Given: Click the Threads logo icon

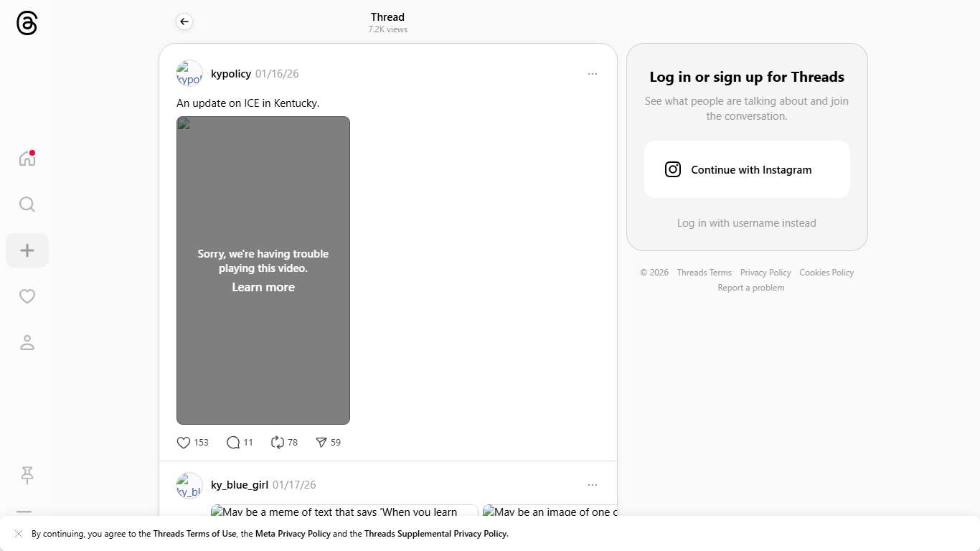Looking at the screenshot, I should [27, 23].
